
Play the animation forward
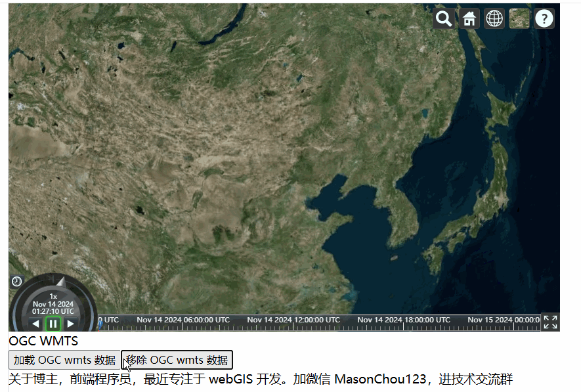(x=70, y=324)
